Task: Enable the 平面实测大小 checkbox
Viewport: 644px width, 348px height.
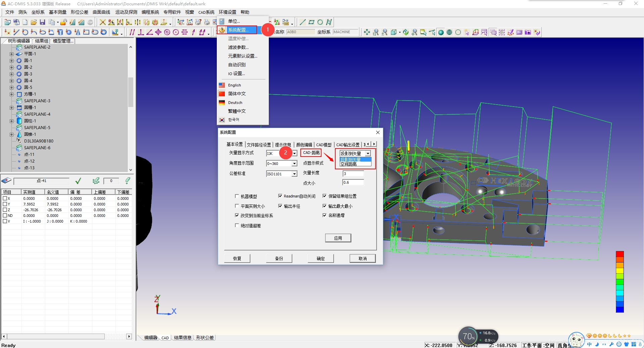Action: (x=237, y=206)
